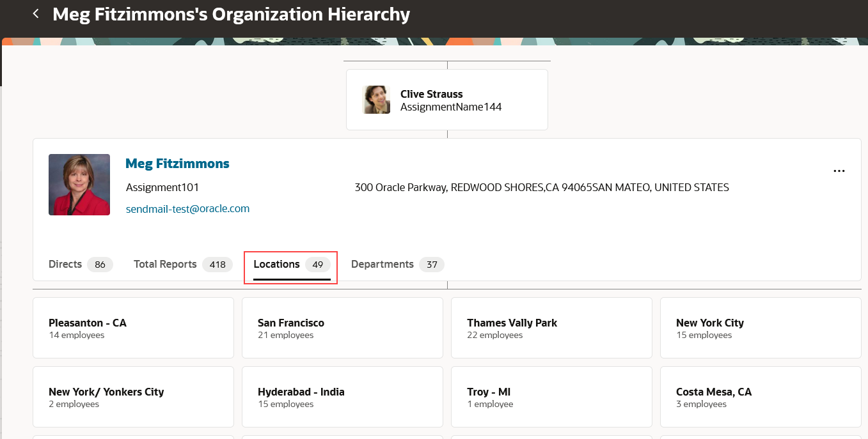Open the Pleasanton - CA location card
Image resolution: width=868 pixels, height=439 pixels.
[x=133, y=328]
